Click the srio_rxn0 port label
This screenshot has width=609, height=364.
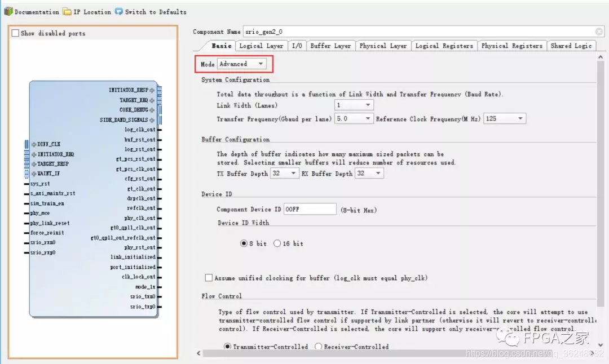pos(43,242)
